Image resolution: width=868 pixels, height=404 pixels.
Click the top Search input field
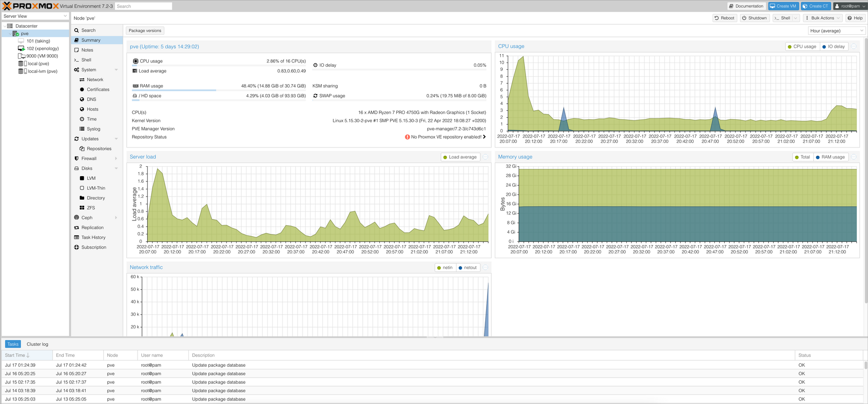pos(144,6)
